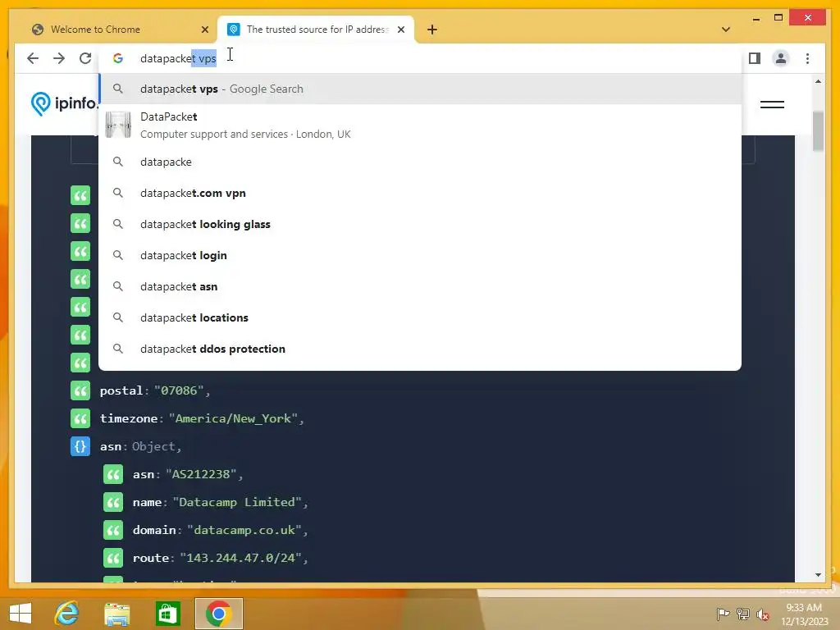The width and height of the screenshot is (840, 630).
Task: Collapse the asn Object braces icon
Action: 80,446
